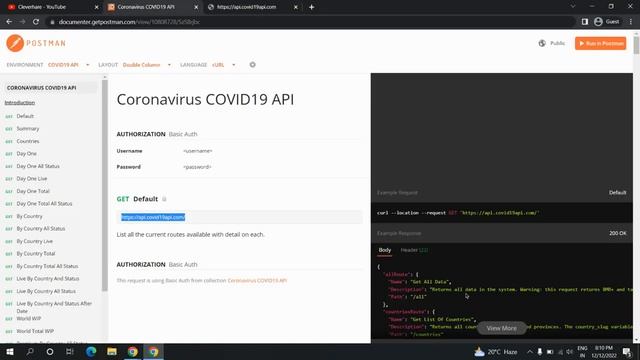
Task: Select the Header response tab
Action: pyautogui.click(x=414, y=250)
